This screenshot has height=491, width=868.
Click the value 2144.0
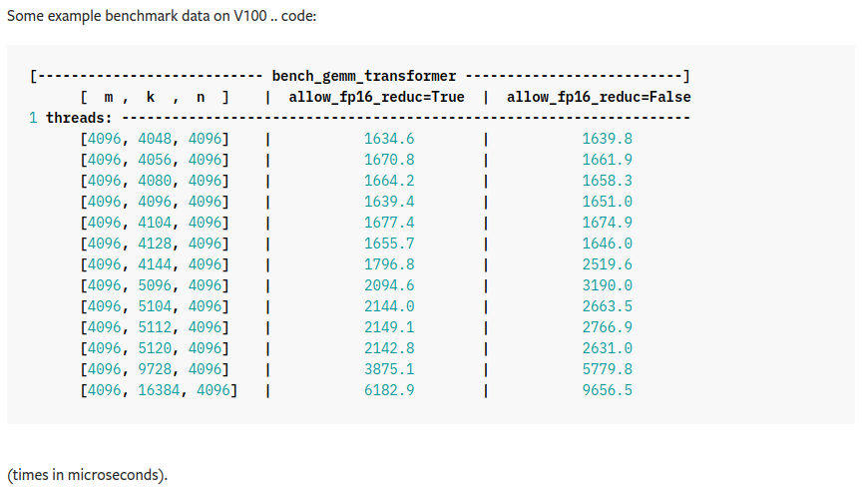coord(389,307)
